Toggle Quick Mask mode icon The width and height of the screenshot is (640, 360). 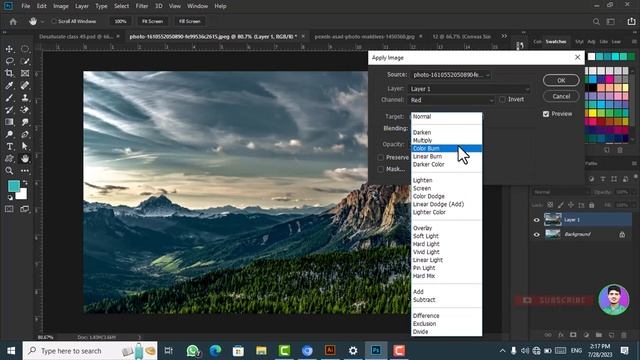(x=9, y=209)
